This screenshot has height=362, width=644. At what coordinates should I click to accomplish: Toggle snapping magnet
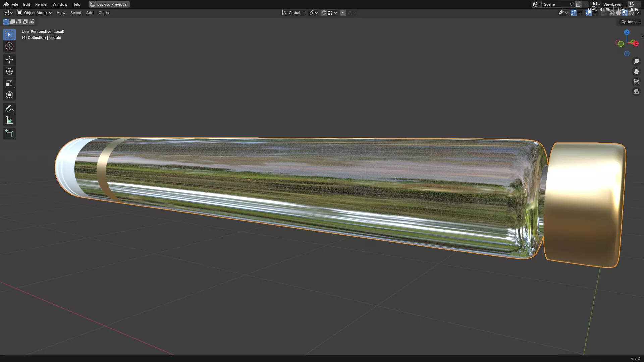coord(323,13)
